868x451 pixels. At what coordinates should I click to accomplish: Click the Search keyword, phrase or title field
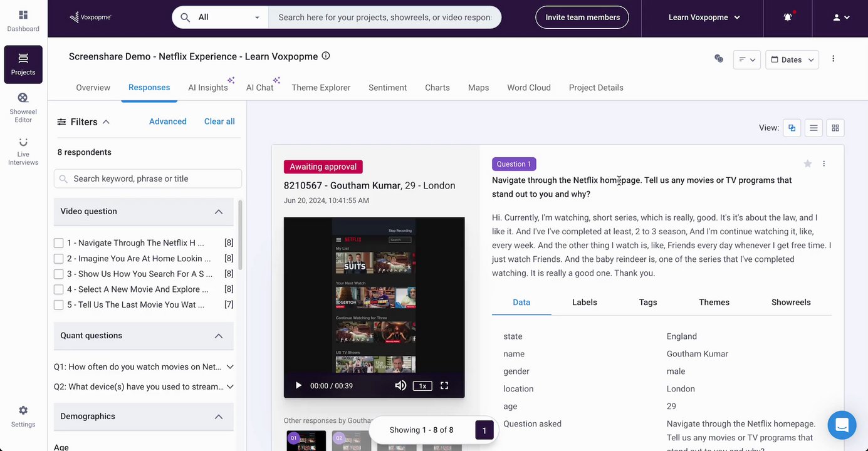[x=148, y=179]
